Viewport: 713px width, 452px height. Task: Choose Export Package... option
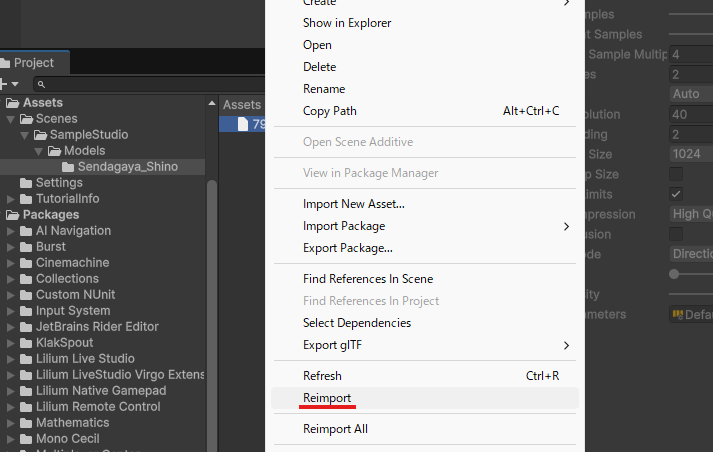point(425,248)
